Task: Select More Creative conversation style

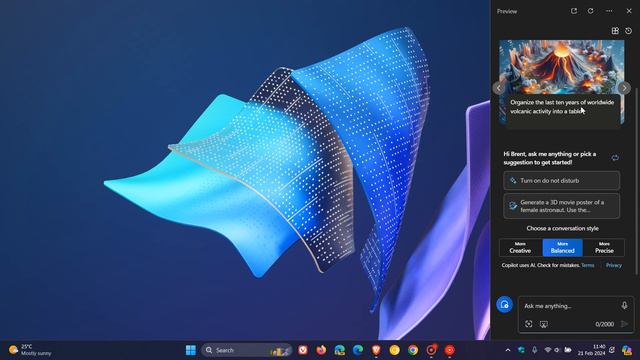Action: (x=520, y=248)
